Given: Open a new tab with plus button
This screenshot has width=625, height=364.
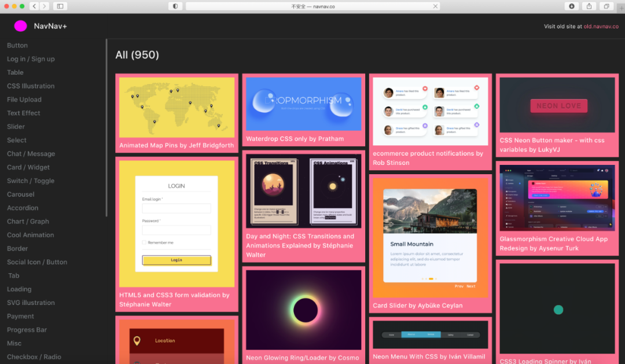Looking at the screenshot, I should pos(621,8).
